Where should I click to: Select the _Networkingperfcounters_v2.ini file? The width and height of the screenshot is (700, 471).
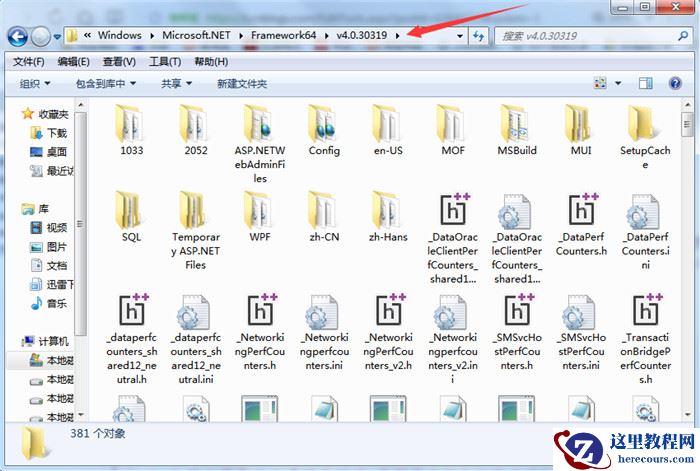click(453, 339)
